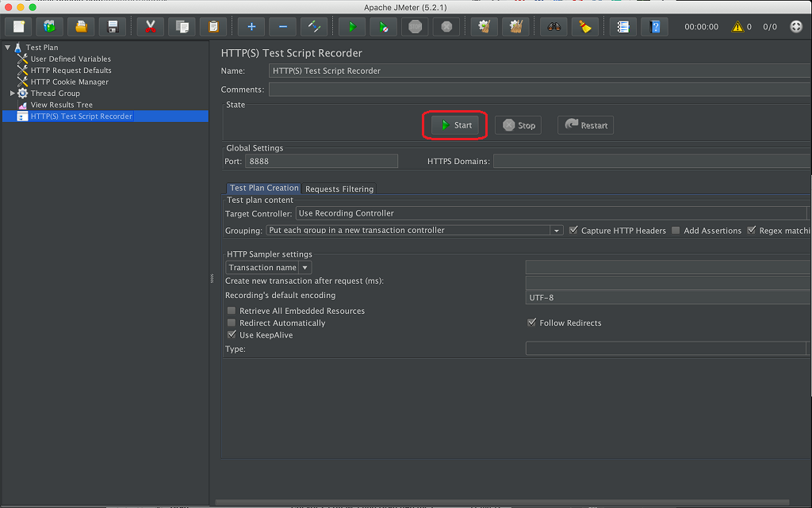812x508 pixels.
Task: Click the Clear broom-and-gear icon
Action: (485, 27)
